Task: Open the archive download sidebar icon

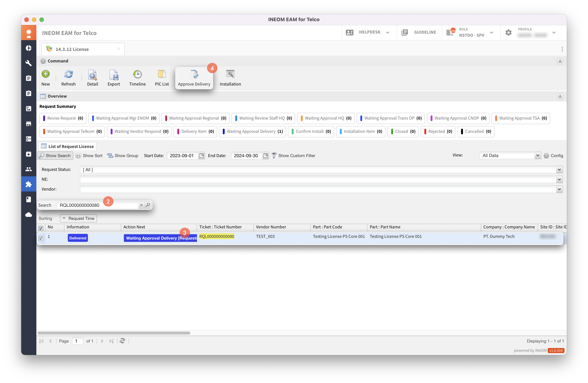Action: coord(29,154)
